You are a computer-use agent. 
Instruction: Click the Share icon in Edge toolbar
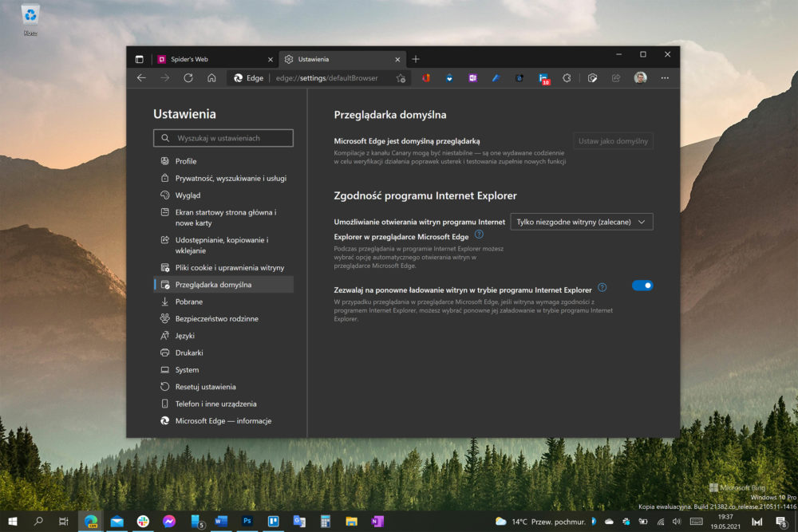click(616, 78)
